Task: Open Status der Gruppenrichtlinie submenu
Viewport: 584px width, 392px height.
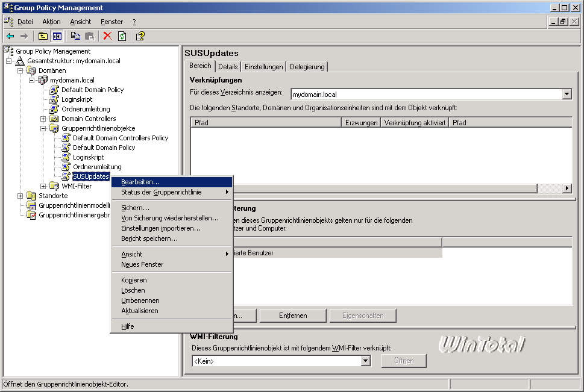Action: pos(172,192)
